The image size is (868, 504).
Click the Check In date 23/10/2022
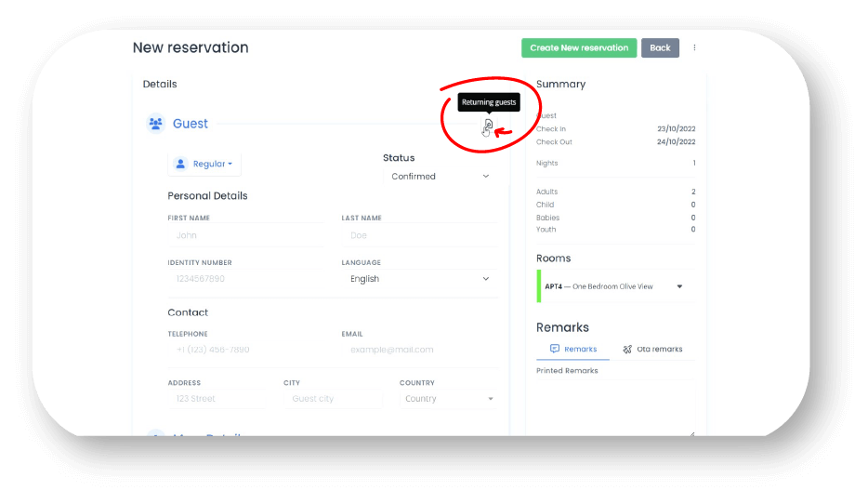click(x=676, y=128)
